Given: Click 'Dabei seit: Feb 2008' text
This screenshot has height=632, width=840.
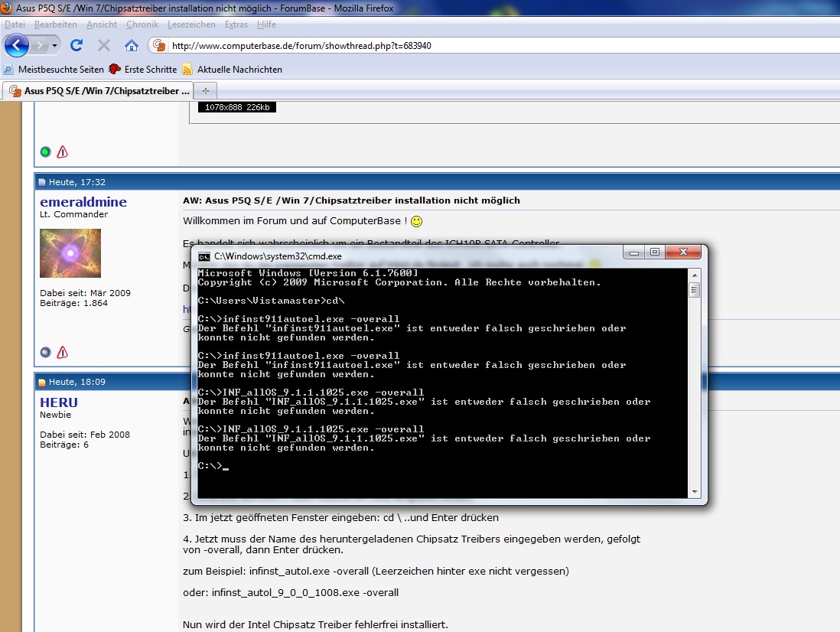Looking at the screenshot, I should point(85,435).
